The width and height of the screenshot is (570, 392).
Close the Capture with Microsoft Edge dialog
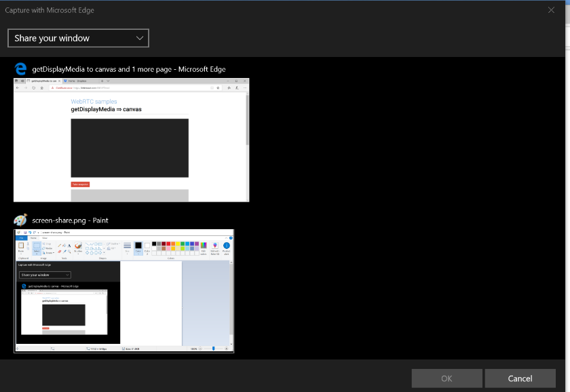(551, 10)
